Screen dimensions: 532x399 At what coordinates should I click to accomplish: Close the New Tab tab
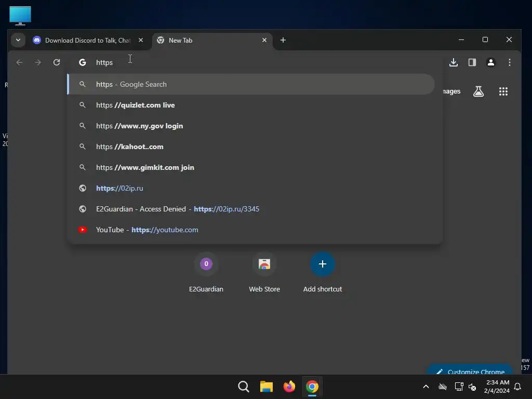pos(264,40)
